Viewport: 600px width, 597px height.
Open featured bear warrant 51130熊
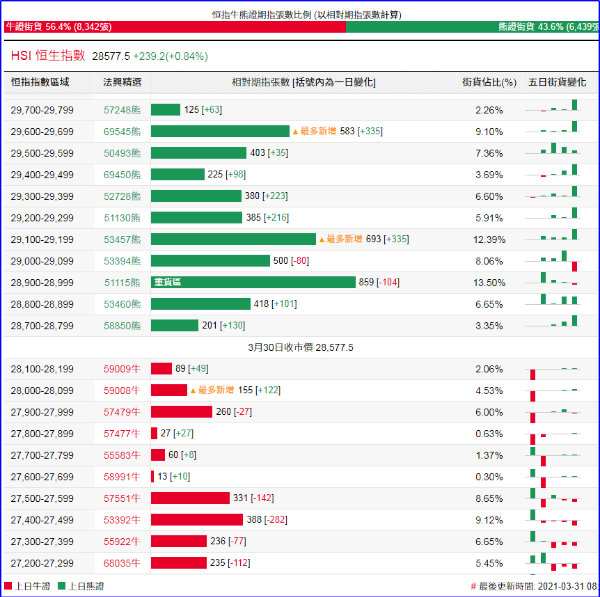point(122,218)
